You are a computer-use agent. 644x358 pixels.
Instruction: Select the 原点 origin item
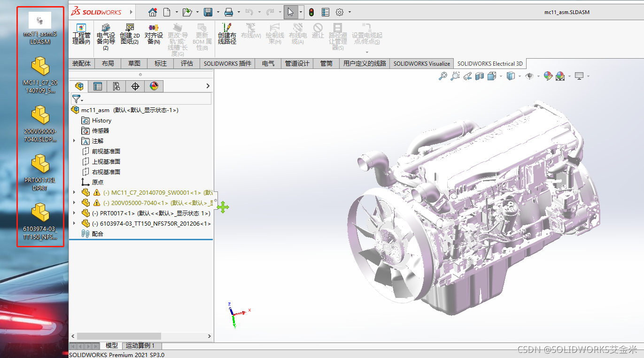pos(93,182)
